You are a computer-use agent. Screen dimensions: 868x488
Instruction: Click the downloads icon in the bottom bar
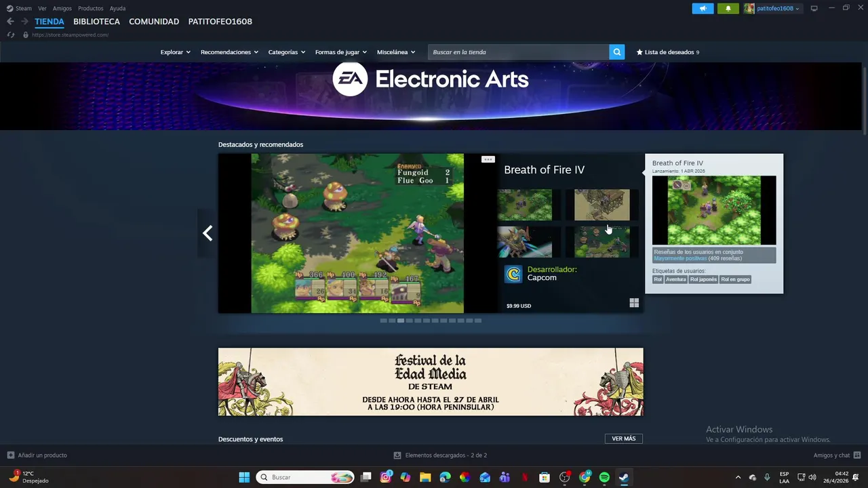click(397, 455)
